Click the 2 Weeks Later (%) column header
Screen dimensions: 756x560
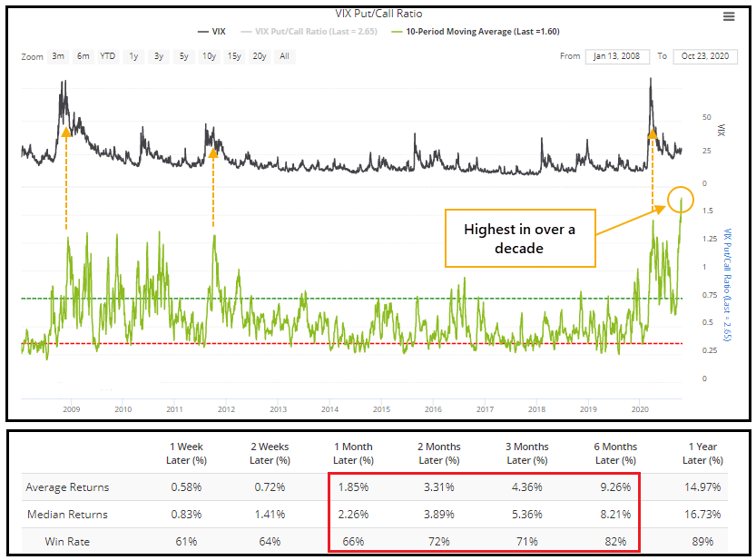tap(270, 454)
